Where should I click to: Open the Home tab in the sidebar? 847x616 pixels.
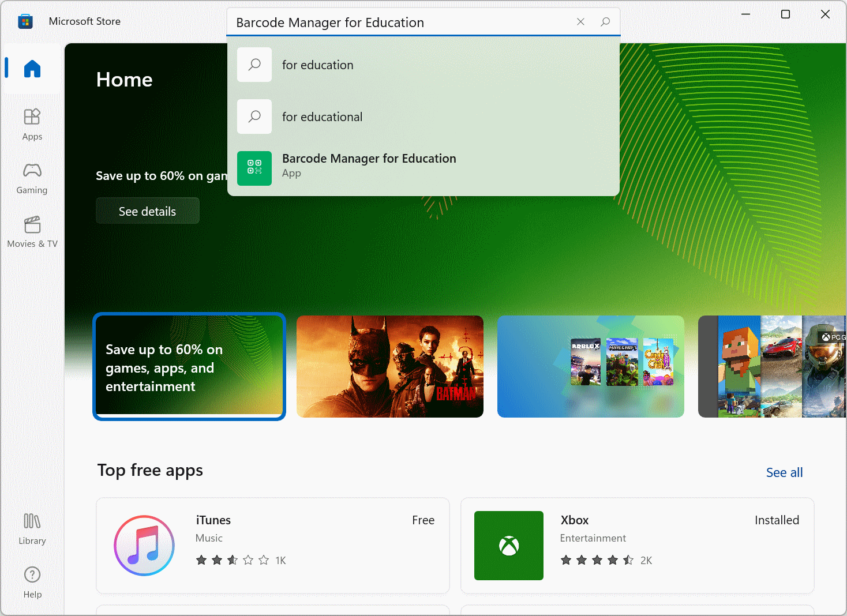32,69
